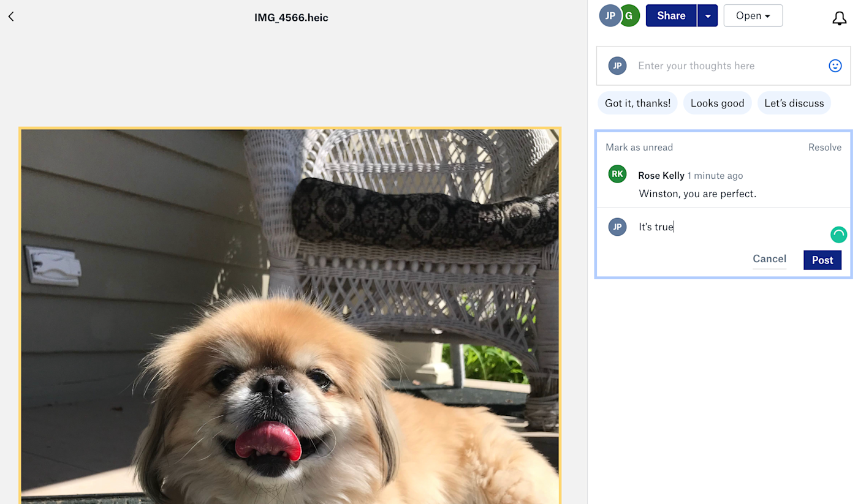858x504 pixels.
Task: Choose the 'Looks good' quick reply
Action: pos(717,103)
